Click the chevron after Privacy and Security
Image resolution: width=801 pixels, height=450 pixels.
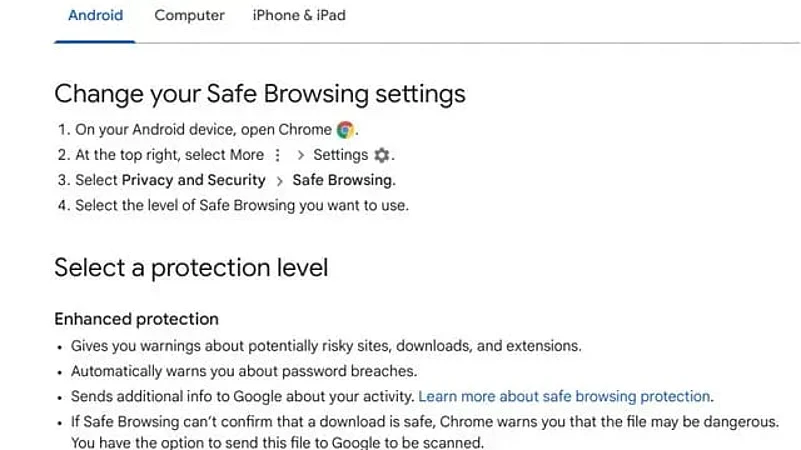tap(279, 181)
